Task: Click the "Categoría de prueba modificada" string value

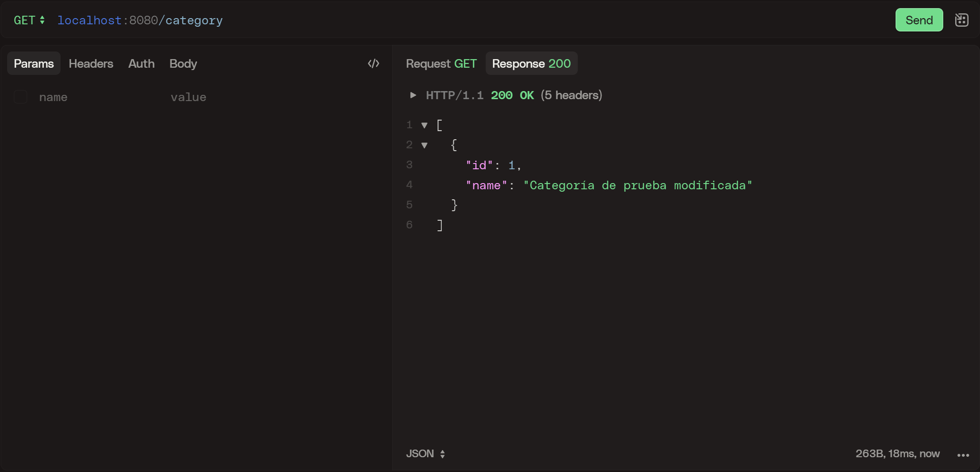Action: (637, 185)
